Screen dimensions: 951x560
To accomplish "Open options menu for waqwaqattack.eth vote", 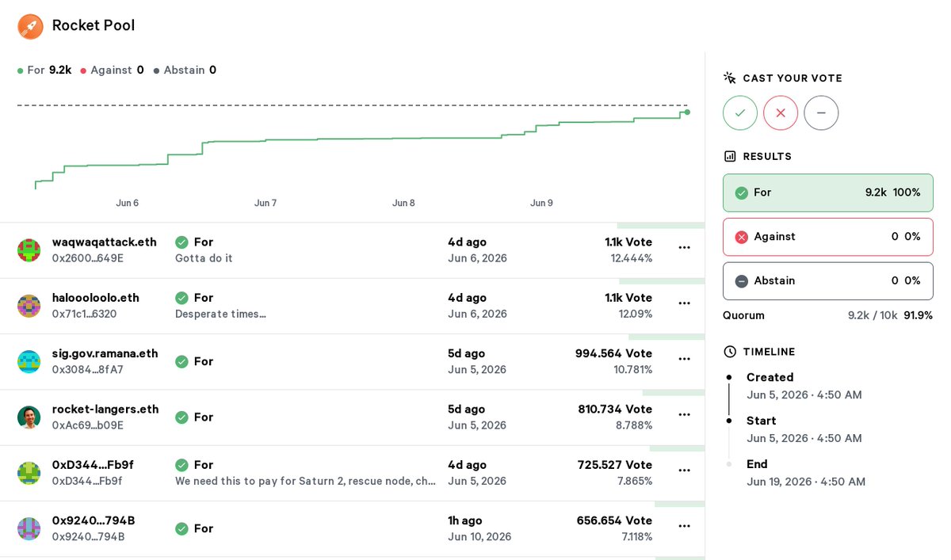I will (685, 247).
